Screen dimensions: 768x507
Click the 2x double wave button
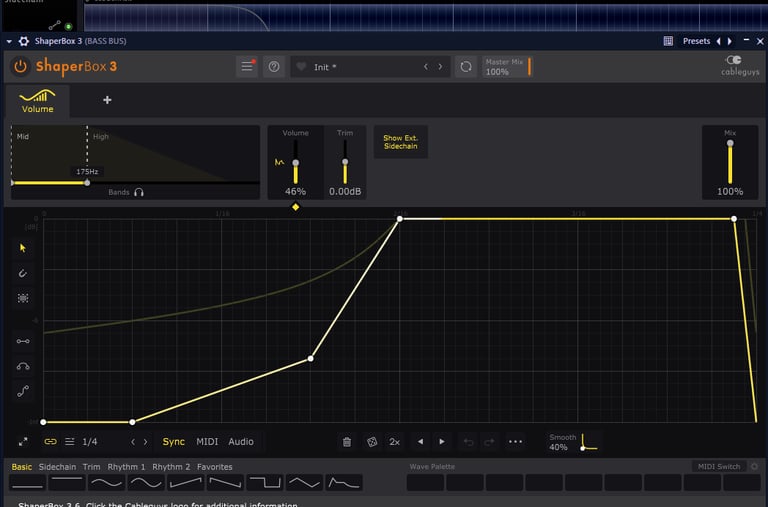tap(394, 442)
